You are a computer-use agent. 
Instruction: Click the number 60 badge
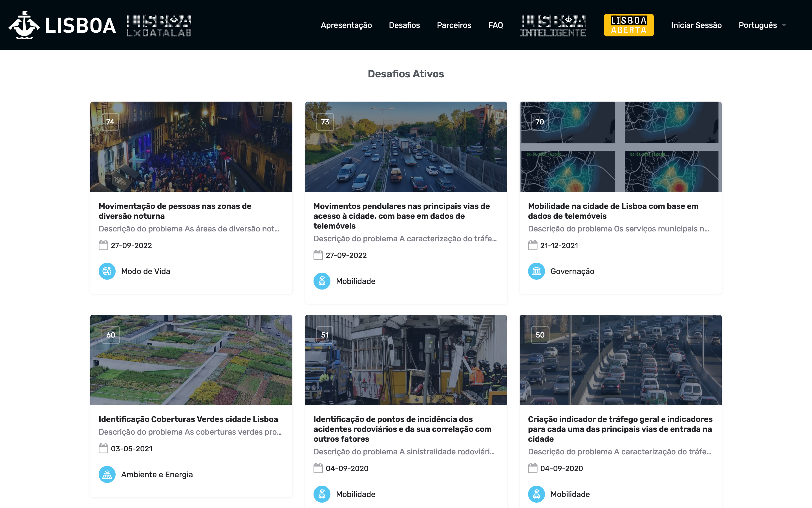(111, 335)
